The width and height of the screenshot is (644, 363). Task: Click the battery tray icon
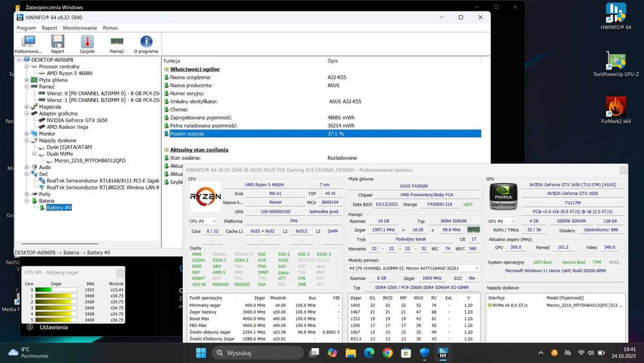coord(601,353)
